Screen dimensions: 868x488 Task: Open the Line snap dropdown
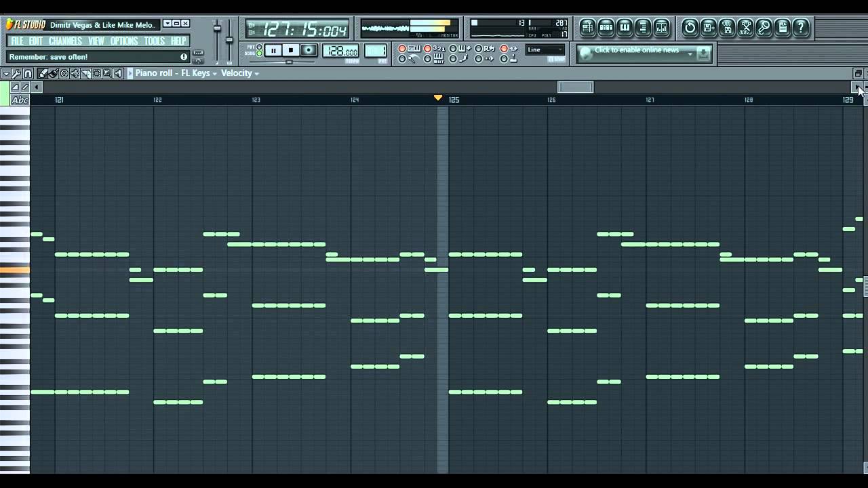545,49
